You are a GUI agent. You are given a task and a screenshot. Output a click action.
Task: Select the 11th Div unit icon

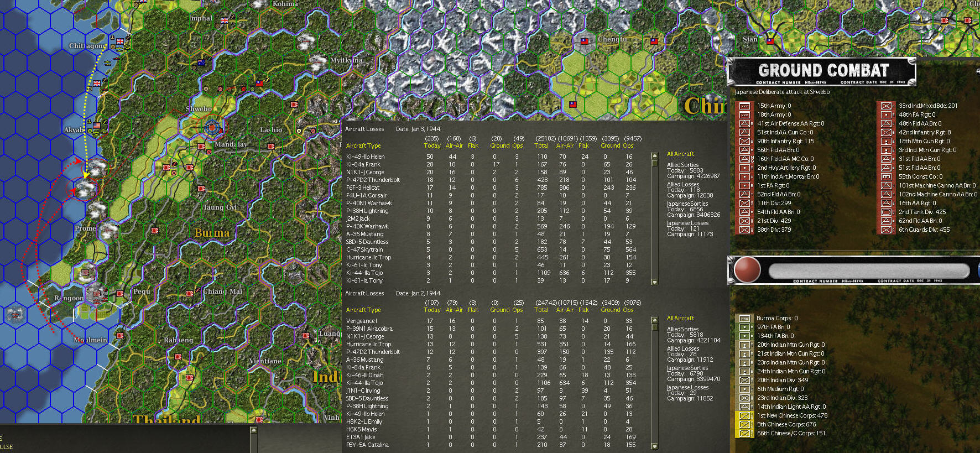click(x=744, y=203)
